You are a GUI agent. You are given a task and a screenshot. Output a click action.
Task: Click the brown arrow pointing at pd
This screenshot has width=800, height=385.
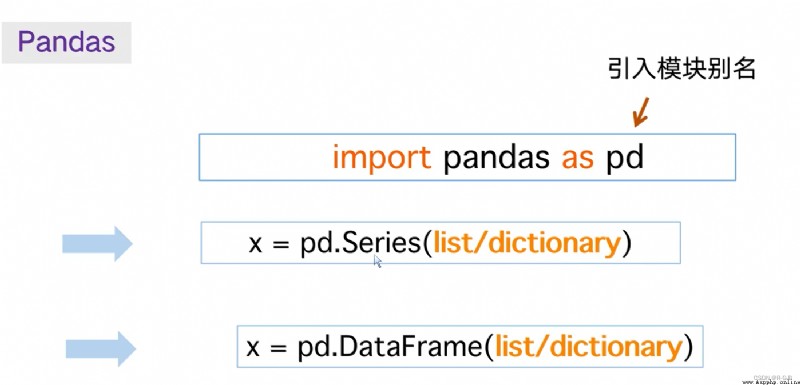640,112
